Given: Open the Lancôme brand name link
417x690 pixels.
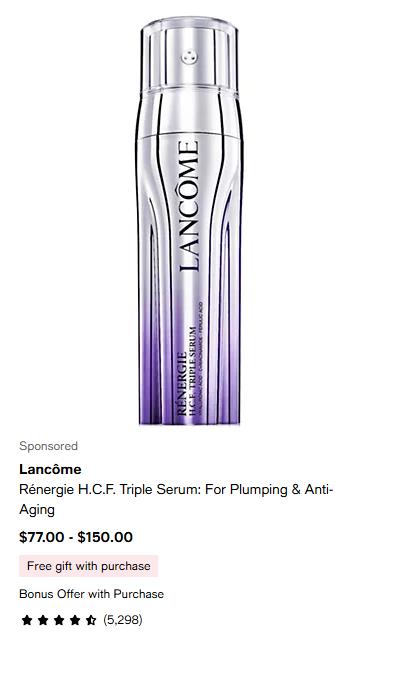Looking at the screenshot, I should tap(50, 469).
